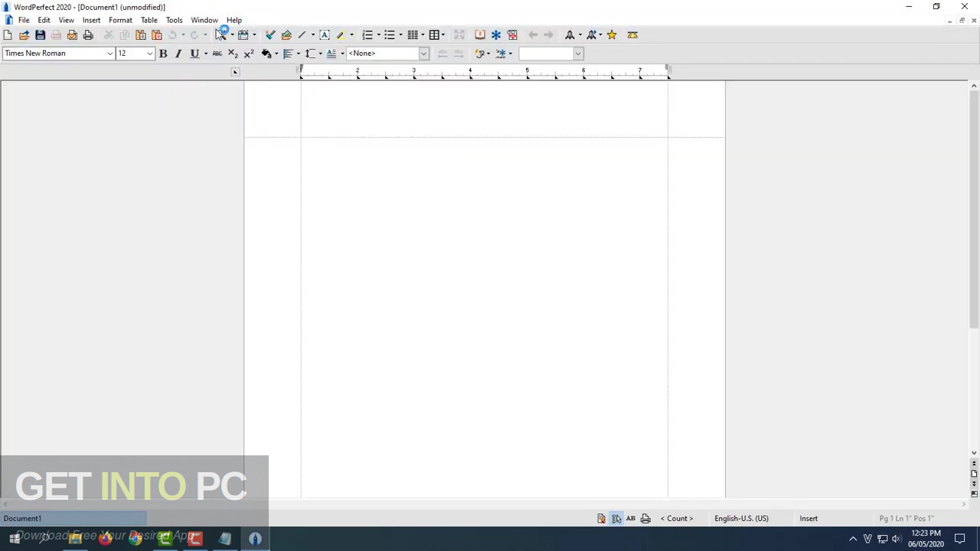Click the paintbrush QuickFormat icon

(x=270, y=35)
